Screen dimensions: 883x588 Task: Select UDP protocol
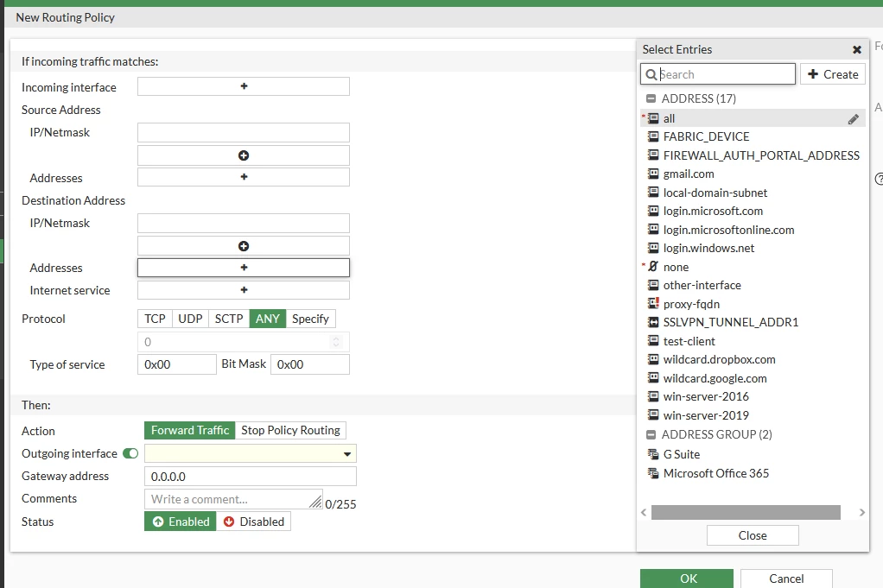click(190, 319)
